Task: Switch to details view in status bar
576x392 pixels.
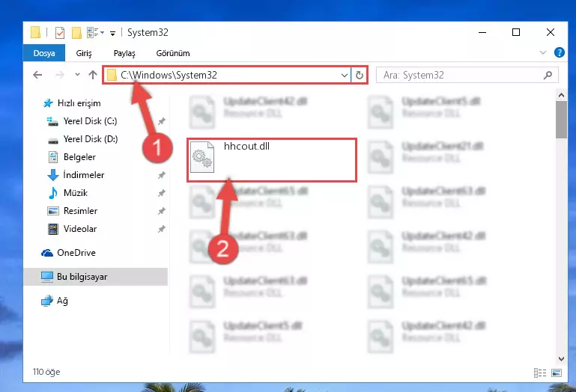Action: click(539, 373)
